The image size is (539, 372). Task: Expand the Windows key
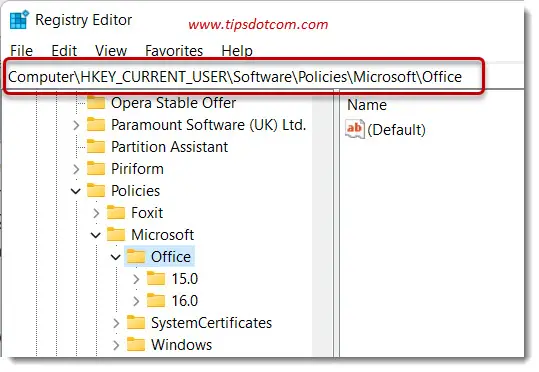coord(116,345)
